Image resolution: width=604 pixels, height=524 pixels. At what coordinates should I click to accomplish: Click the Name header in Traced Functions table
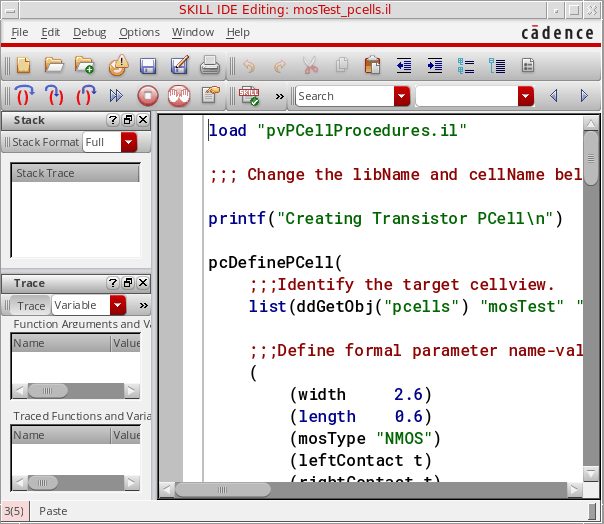(x=61, y=435)
